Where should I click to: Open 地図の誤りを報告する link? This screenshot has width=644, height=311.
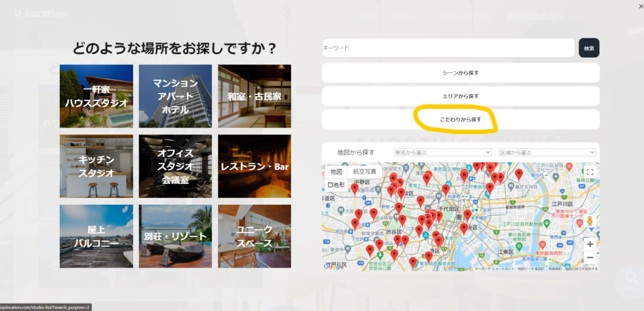coord(580,269)
